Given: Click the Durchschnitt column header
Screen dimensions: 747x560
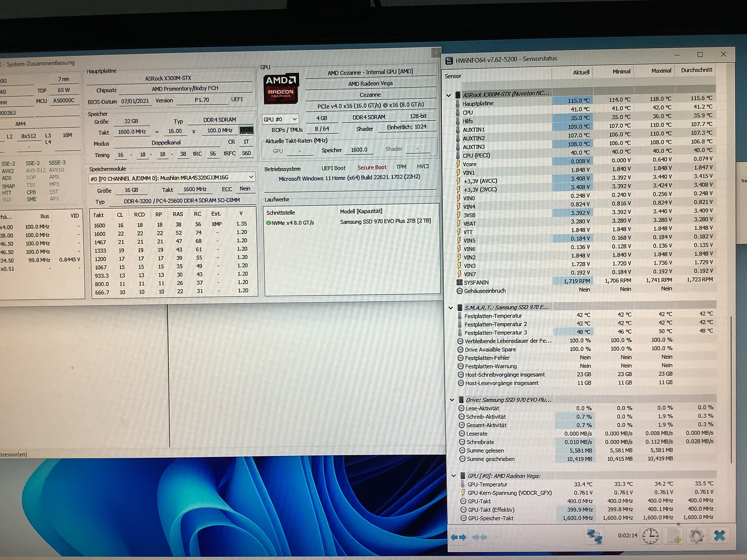Looking at the screenshot, I should tap(696, 70).
